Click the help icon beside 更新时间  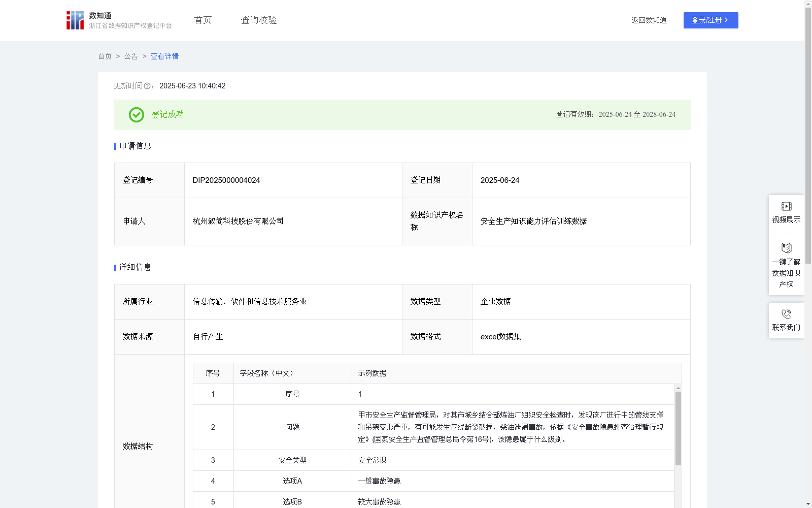(x=147, y=86)
